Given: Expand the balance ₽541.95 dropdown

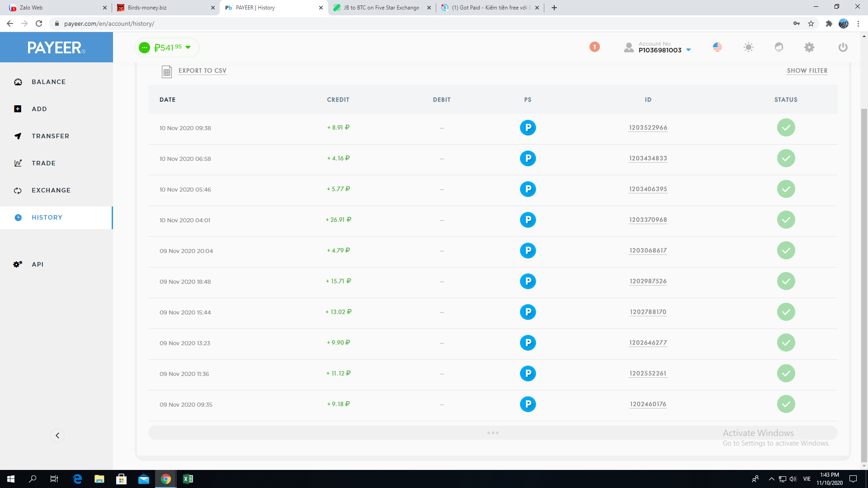Looking at the screenshot, I should 188,47.
